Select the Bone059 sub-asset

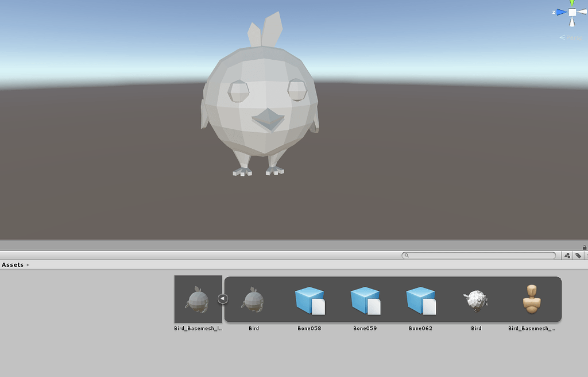click(365, 299)
